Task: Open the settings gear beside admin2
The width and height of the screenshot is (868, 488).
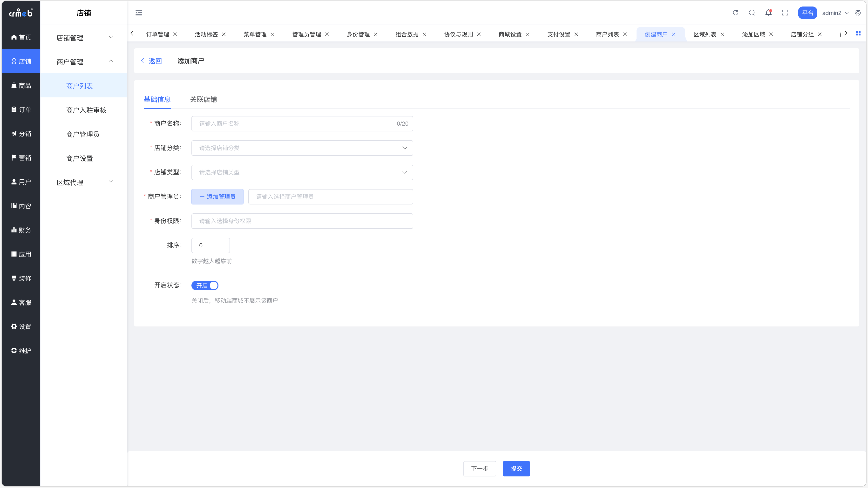Action: 858,13
